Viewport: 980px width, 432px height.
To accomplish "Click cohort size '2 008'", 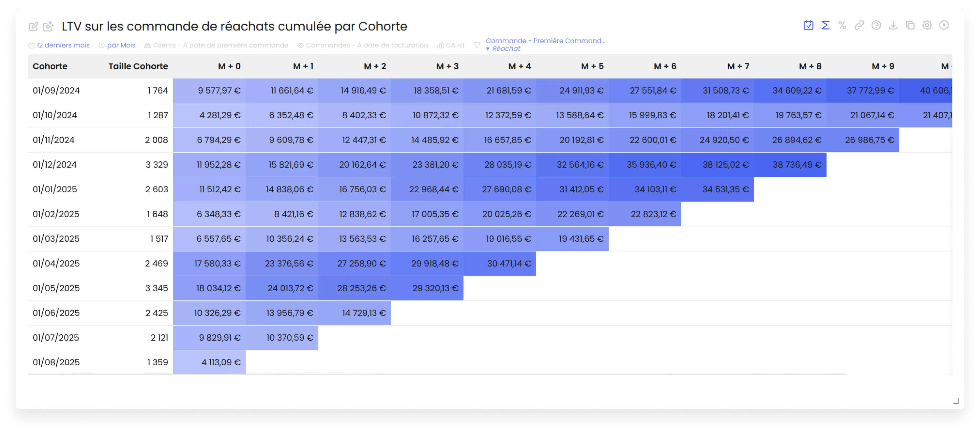I will click(156, 140).
